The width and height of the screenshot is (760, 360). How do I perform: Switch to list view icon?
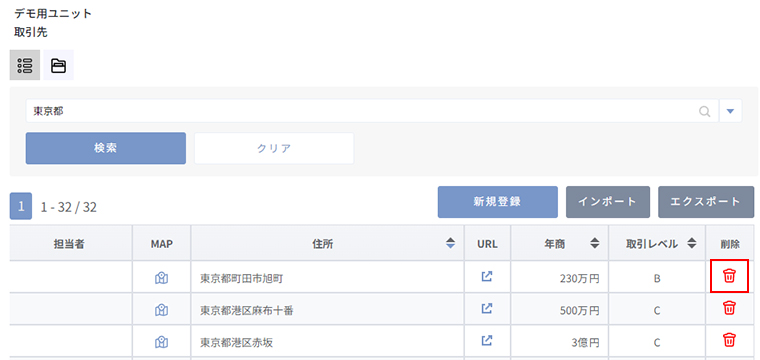[x=25, y=65]
